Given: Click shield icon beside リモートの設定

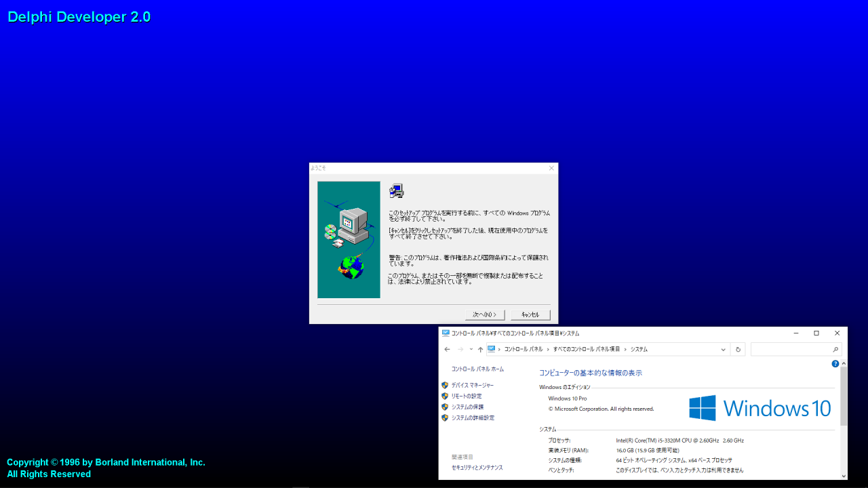Looking at the screenshot, I should tap(445, 396).
